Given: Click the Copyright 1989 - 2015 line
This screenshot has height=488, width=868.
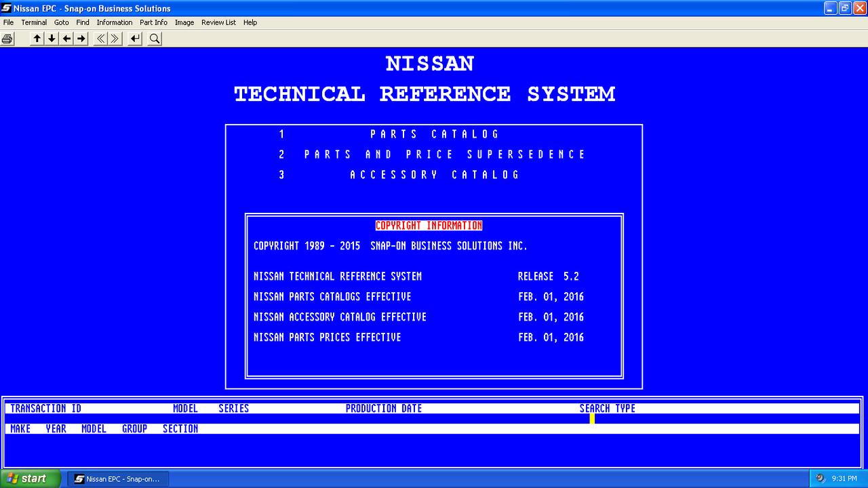Looking at the screenshot, I should (x=391, y=246).
